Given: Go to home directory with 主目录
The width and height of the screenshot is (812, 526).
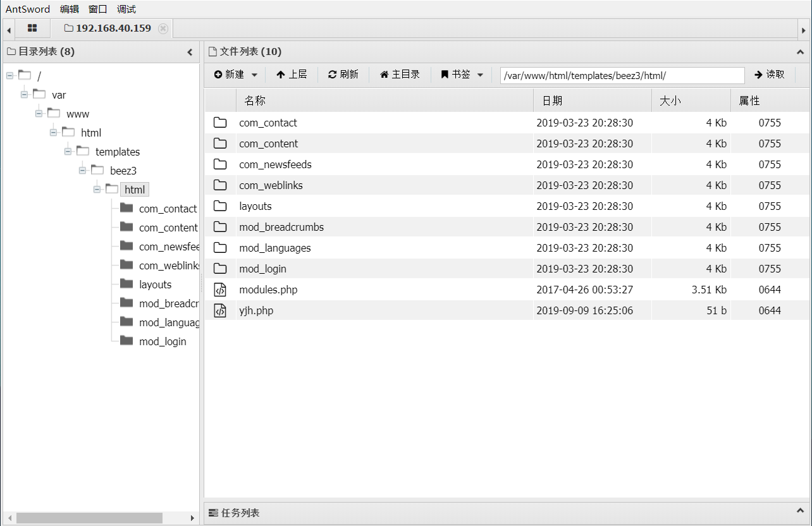Looking at the screenshot, I should [x=400, y=75].
